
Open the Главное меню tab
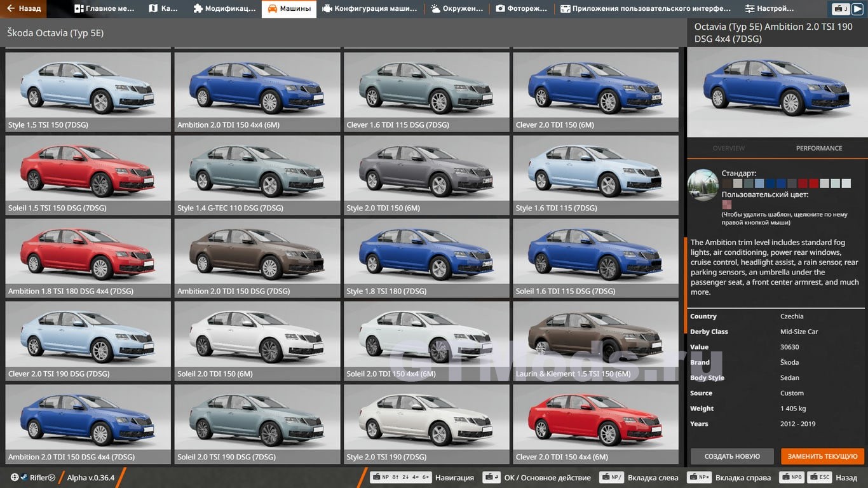pos(104,9)
